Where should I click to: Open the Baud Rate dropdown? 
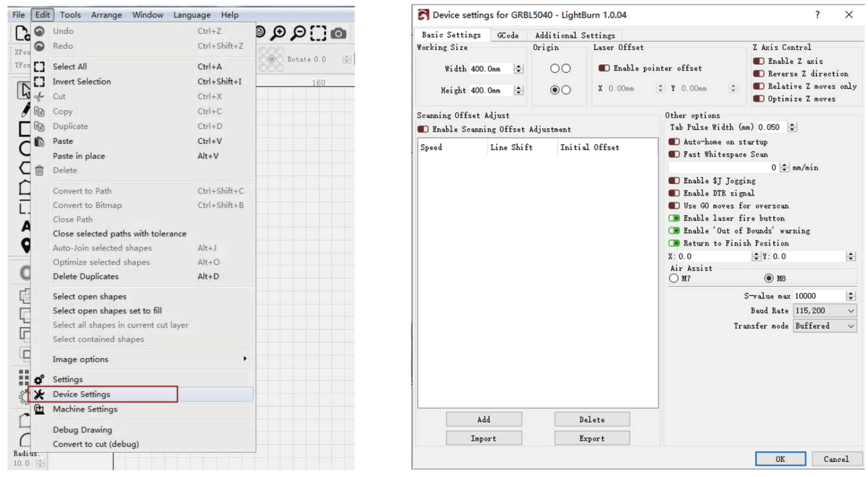point(825,311)
